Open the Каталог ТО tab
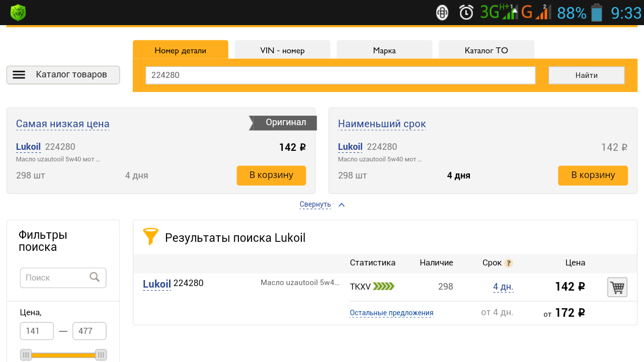644x362 pixels. 487,50
